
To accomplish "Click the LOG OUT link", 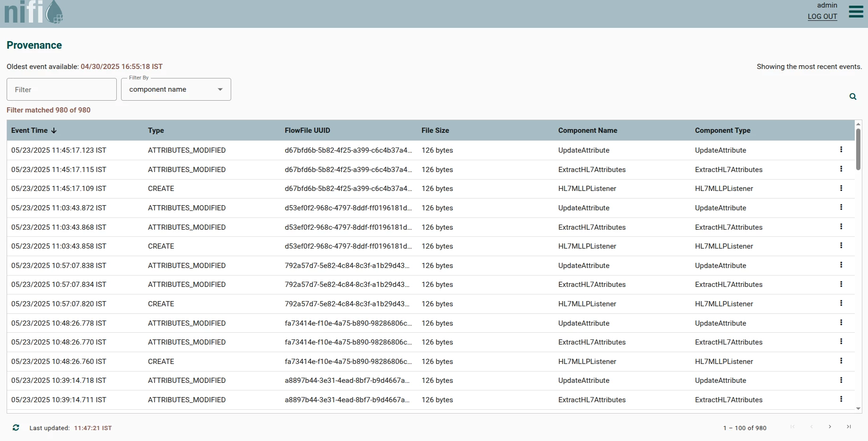I will pyautogui.click(x=822, y=16).
